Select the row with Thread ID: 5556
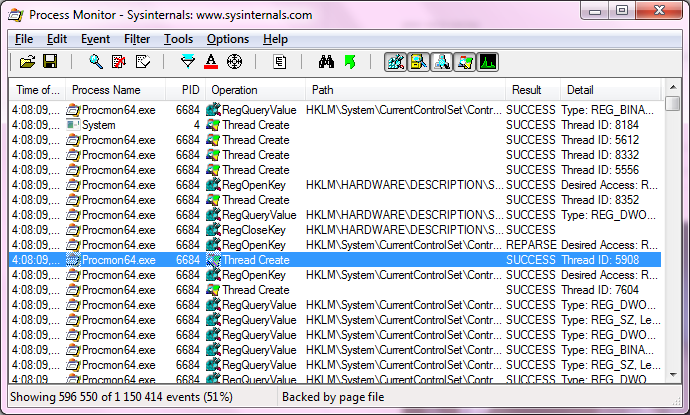This screenshot has width=690, height=415. [335, 170]
